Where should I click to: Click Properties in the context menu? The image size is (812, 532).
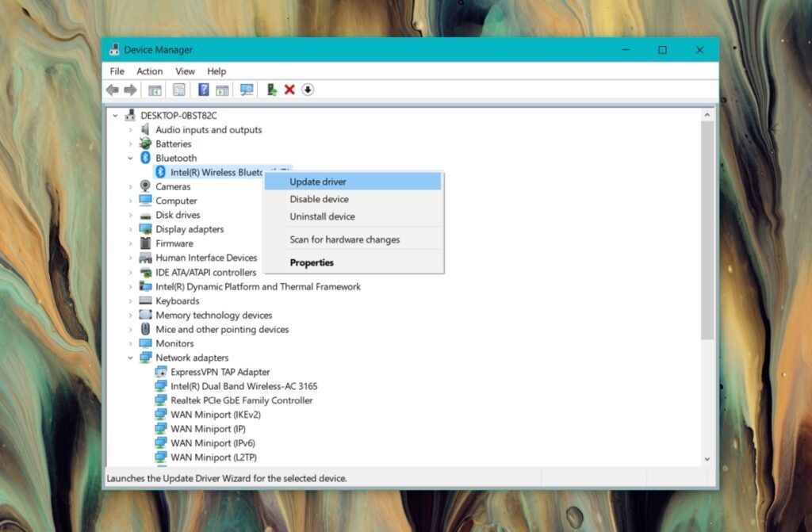(312, 262)
